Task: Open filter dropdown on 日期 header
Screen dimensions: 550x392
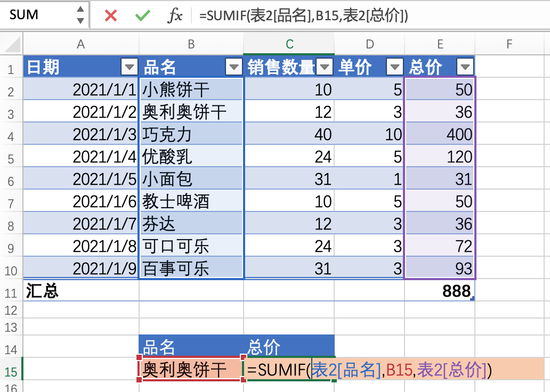Action: point(130,67)
